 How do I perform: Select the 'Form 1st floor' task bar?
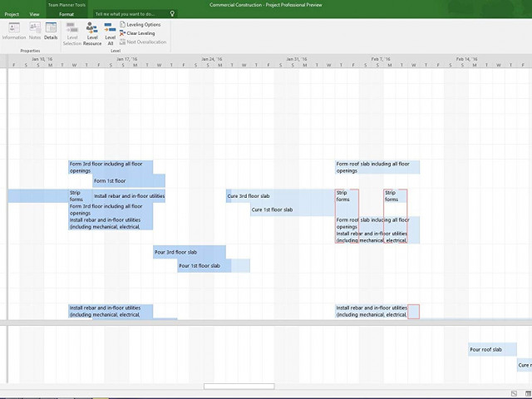point(128,180)
